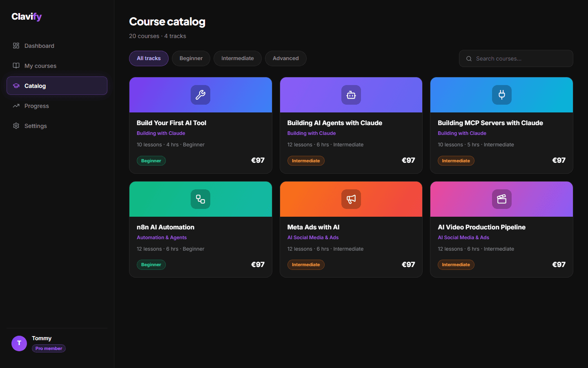The image size is (588, 368).
Task: Click the megaphone icon on Meta Ads card
Action: [x=351, y=199]
